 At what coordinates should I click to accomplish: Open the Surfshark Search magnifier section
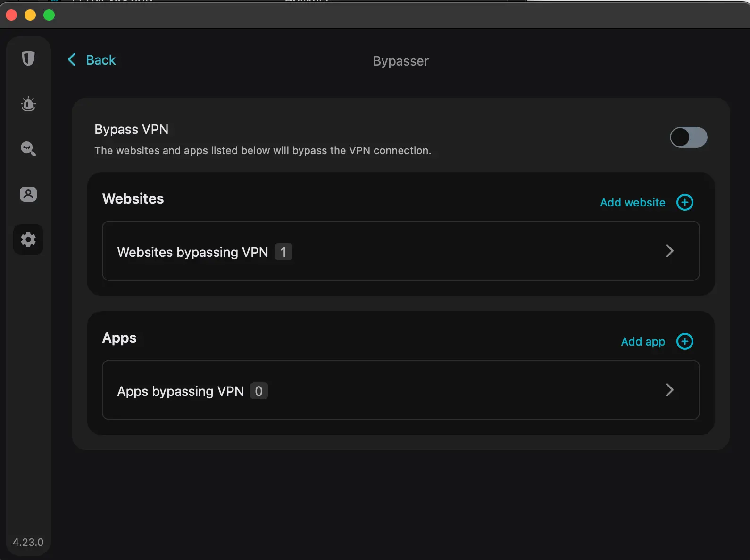[x=28, y=149]
